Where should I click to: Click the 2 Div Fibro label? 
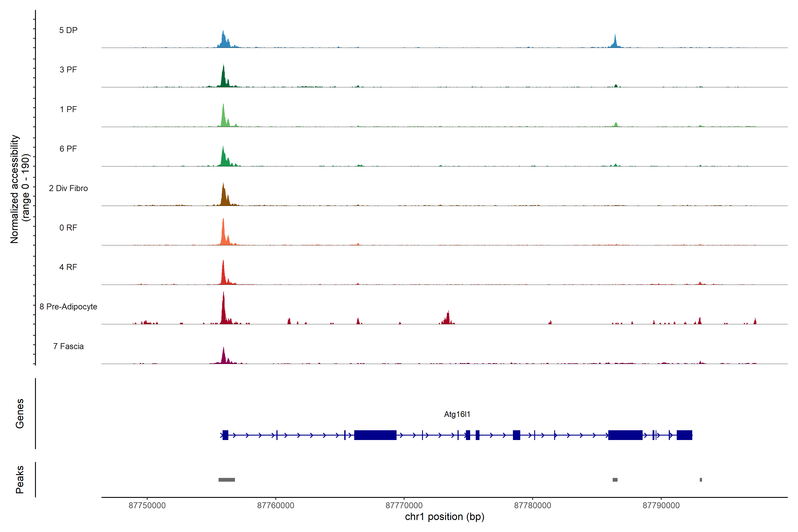68,188
